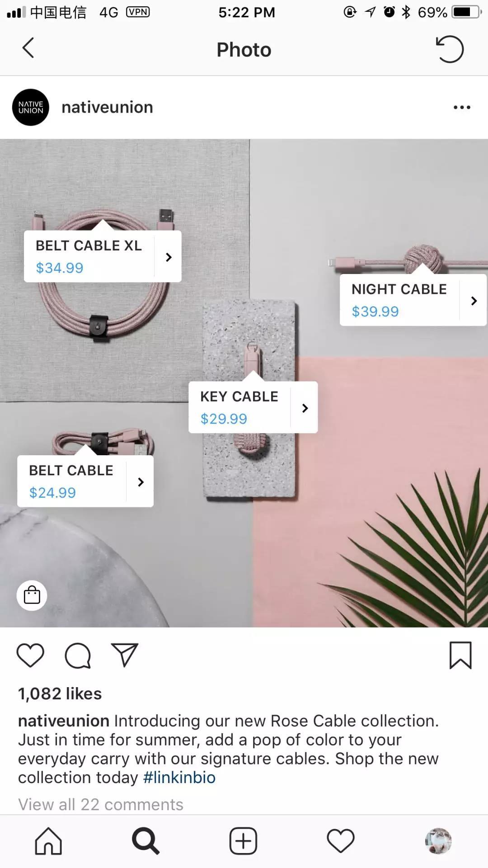The width and height of the screenshot is (488, 868).
Task: View all 22 comments
Action: coord(101,805)
